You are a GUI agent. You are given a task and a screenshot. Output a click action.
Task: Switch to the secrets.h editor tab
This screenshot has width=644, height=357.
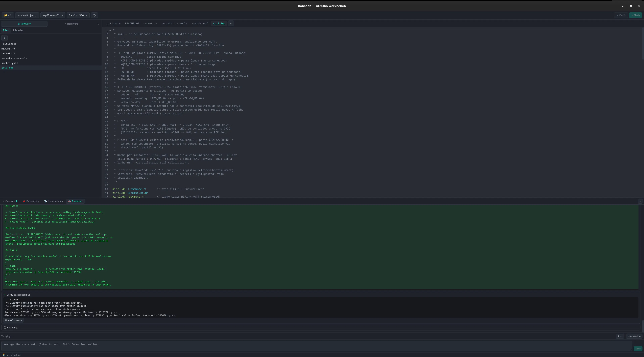click(150, 24)
